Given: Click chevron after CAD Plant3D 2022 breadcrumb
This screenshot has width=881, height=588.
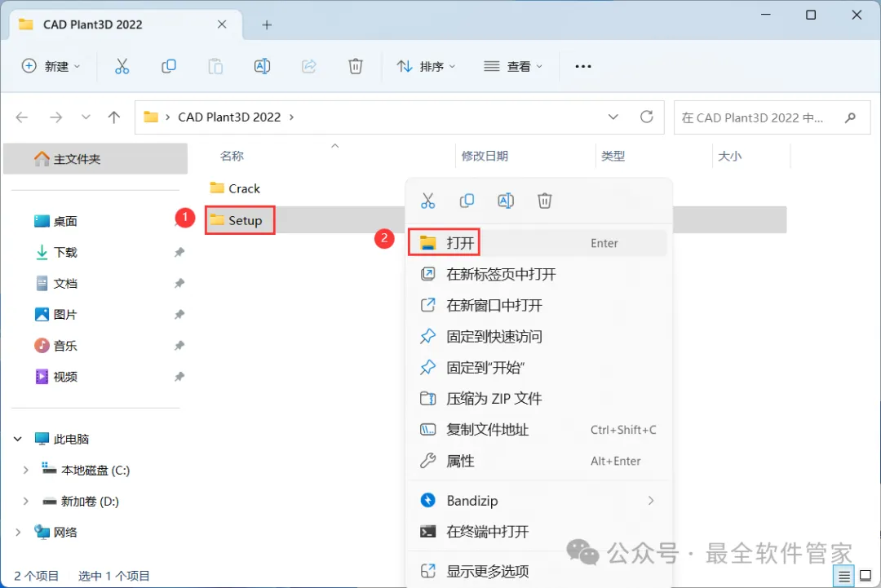Looking at the screenshot, I should coord(291,117).
